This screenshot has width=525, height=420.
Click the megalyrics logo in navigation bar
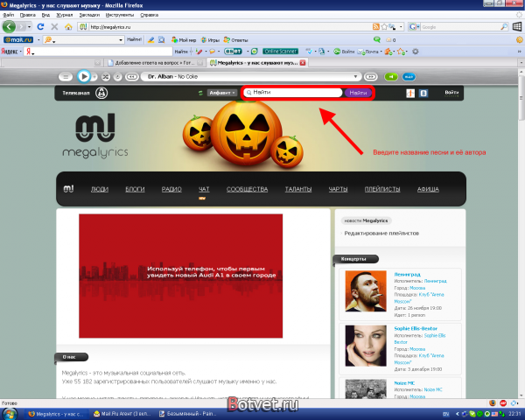pos(68,189)
